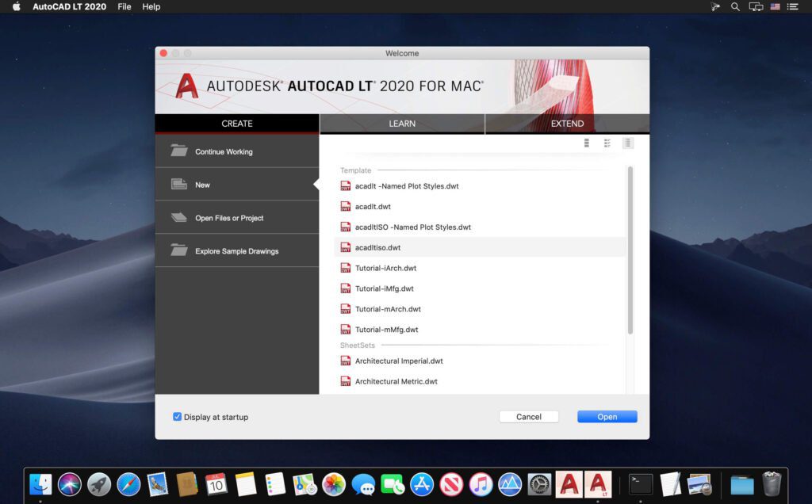Viewport: 812px width, 504px height.
Task: Click the Architectural Imperial.dwt sheet set icon
Action: click(x=346, y=361)
